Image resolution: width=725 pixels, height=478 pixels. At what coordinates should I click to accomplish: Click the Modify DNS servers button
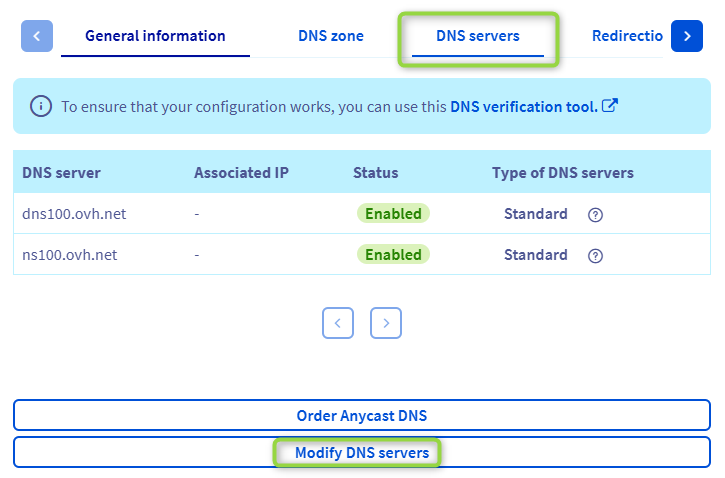point(361,453)
